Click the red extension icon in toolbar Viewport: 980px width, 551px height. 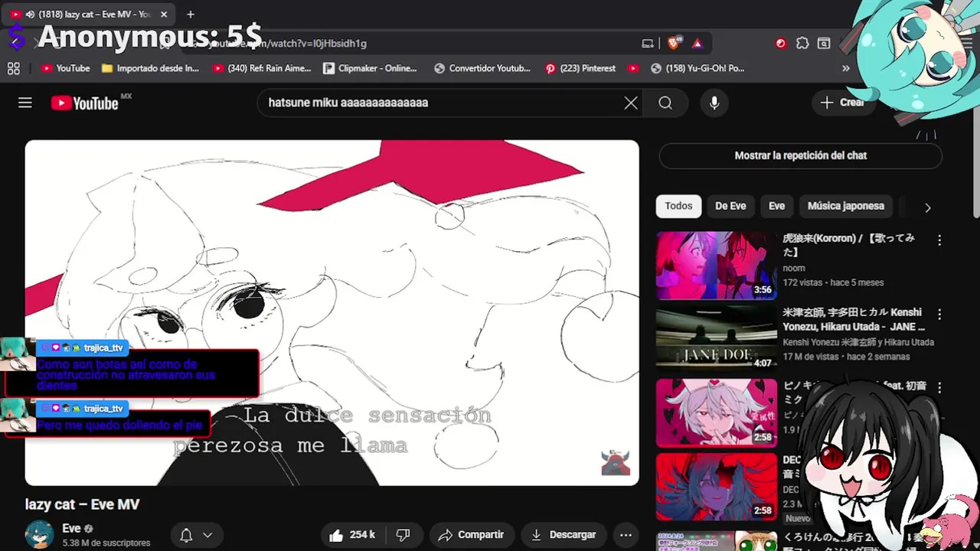coord(781,44)
